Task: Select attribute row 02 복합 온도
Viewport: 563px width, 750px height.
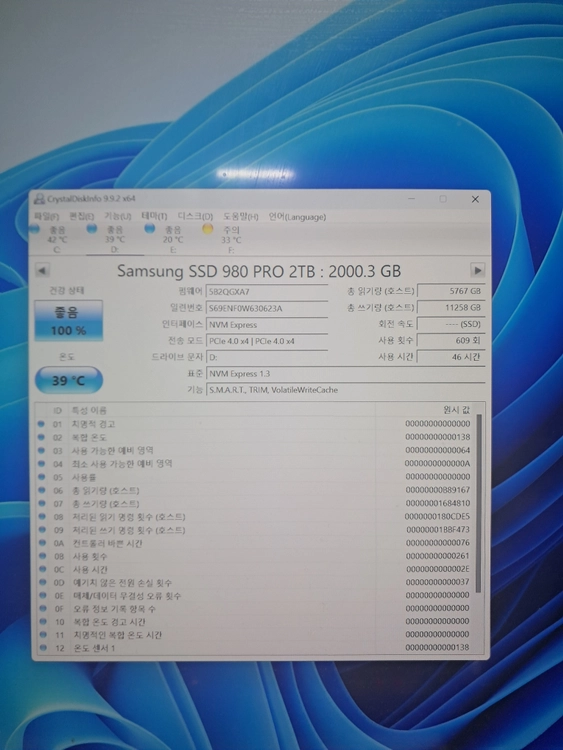Action: click(255, 437)
